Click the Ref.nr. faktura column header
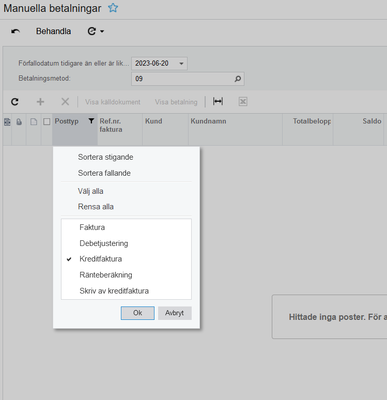 pos(120,129)
